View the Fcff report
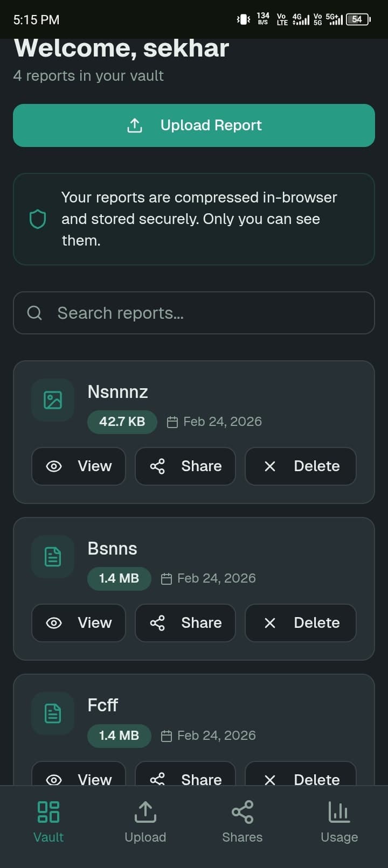 pos(78,779)
